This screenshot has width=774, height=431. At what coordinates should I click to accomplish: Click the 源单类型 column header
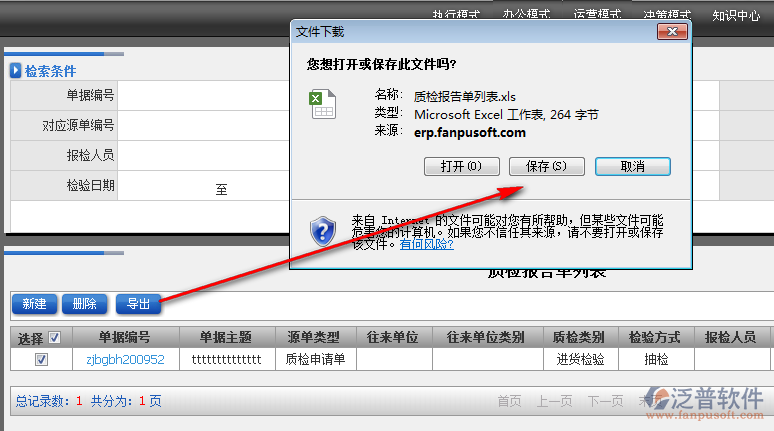click(315, 337)
